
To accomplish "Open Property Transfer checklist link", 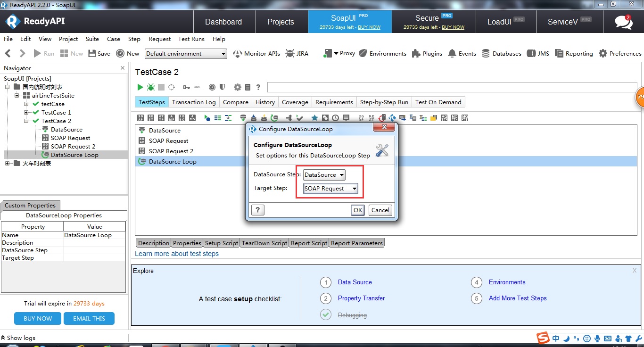I will click(361, 298).
